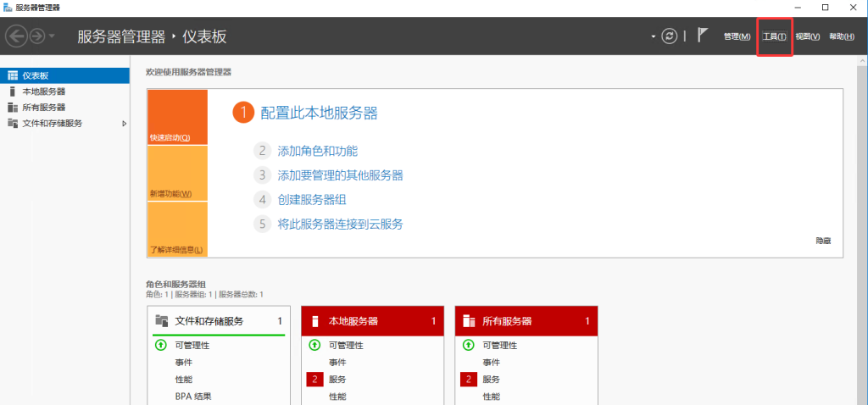Click the 配置此本地服务器 link
The height and width of the screenshot is (405, 868).
pos(319,114)
